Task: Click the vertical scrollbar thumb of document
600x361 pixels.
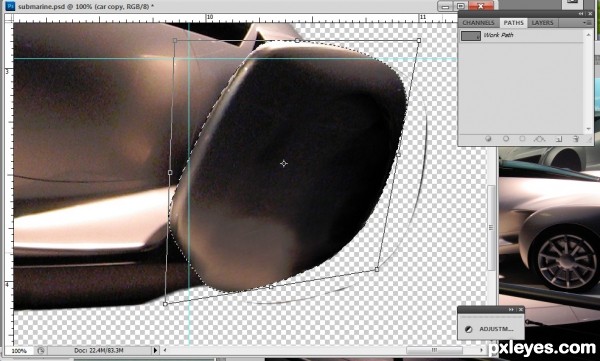Action: click(x=491, y=227)
